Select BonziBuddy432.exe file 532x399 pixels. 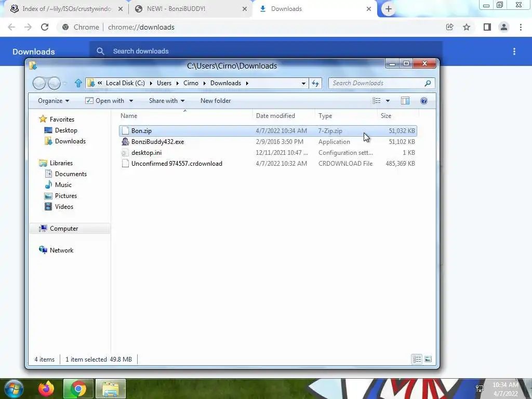(268, 142)
